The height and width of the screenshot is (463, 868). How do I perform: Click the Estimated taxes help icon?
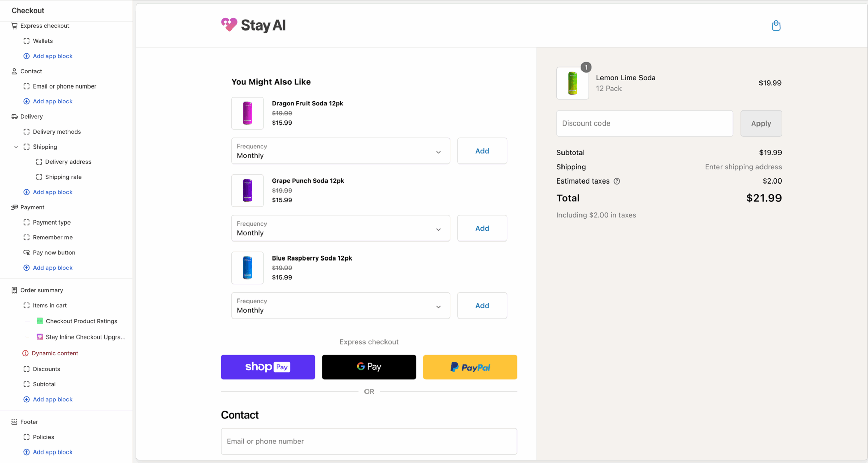[617, 181]
